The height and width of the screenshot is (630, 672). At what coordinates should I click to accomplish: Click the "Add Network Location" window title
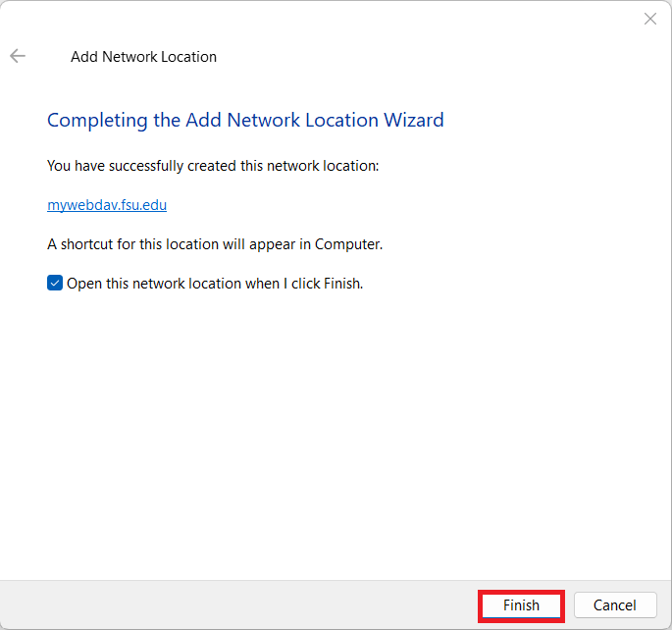click(143, 57)
